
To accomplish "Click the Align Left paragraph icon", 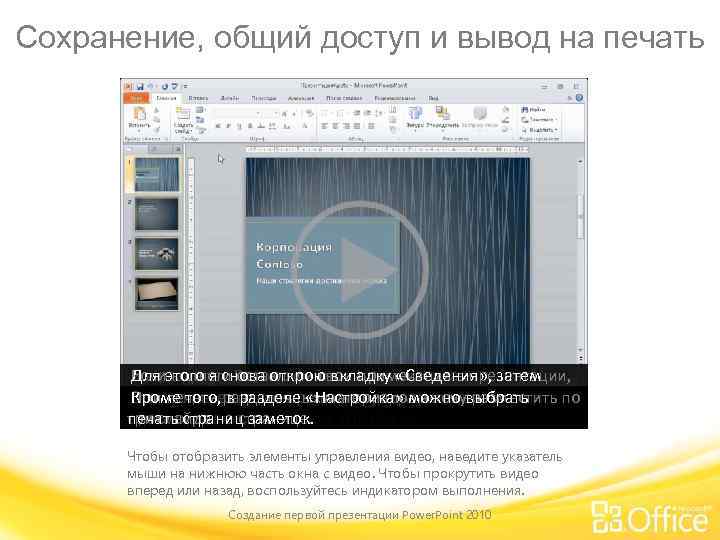I will 324,126.
